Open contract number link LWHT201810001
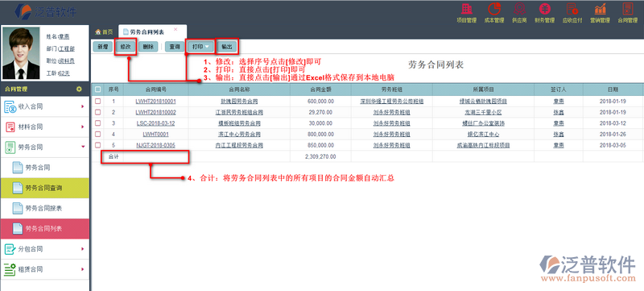This screenshot has width=644, height=291. [x=155, y=101]
